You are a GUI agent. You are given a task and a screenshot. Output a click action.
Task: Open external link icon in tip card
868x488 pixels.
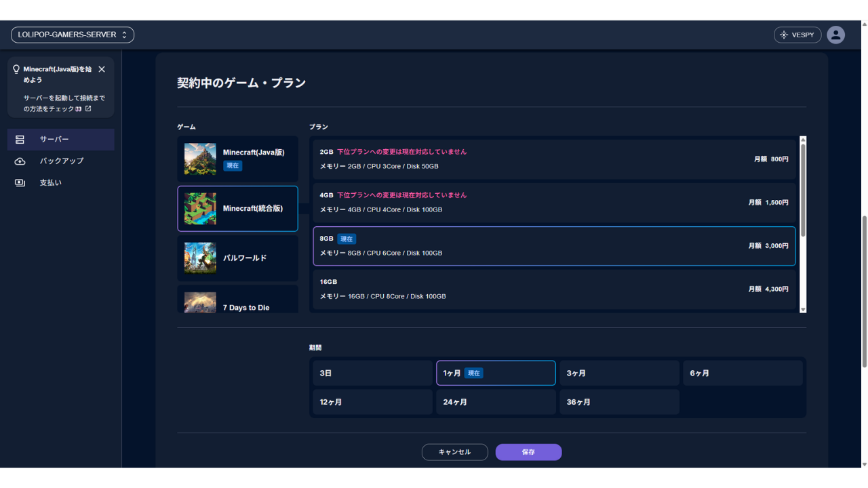click(x=88, y=108)
